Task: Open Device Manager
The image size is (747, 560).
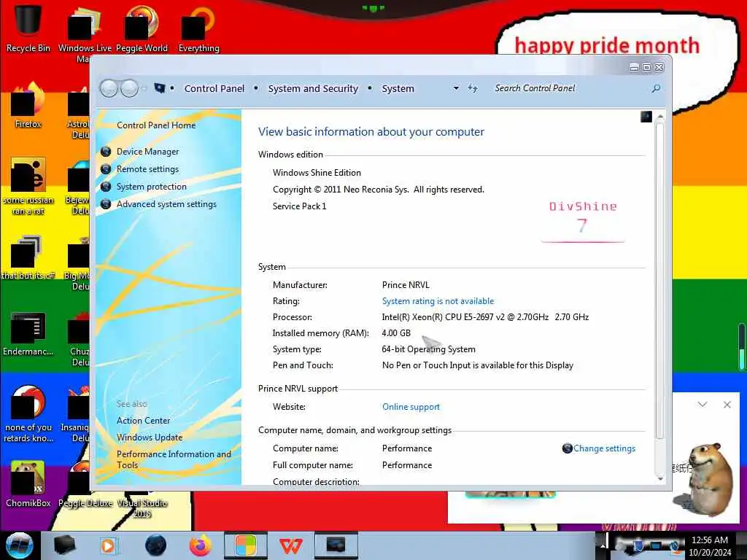Action: point(147,152)
